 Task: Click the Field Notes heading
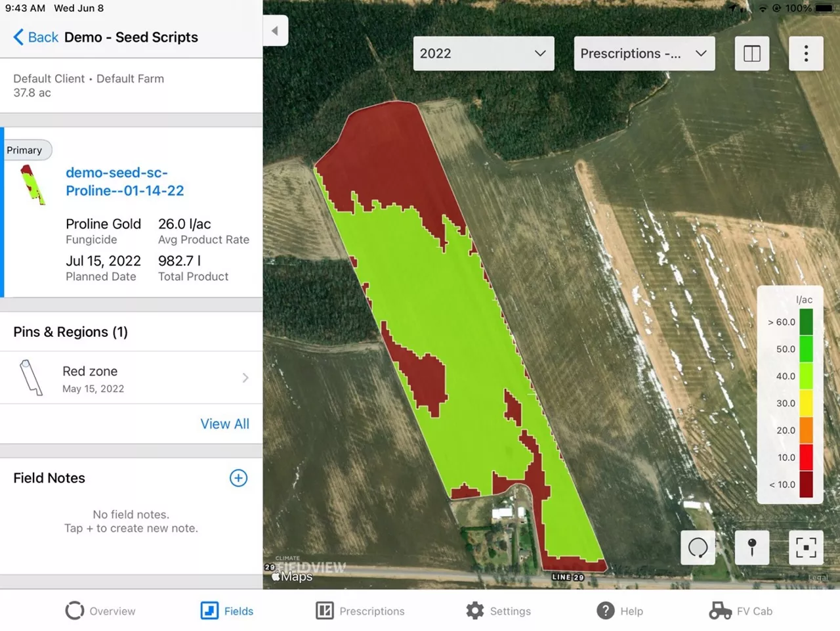pos(49,478)
